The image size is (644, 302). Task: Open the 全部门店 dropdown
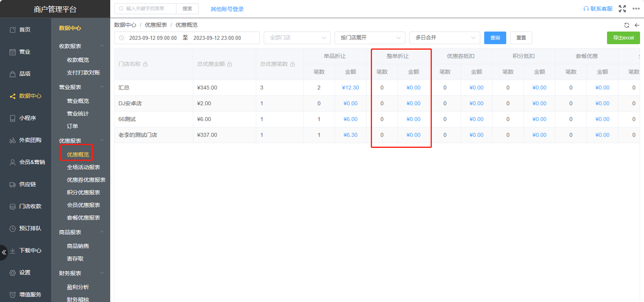[297, 38]
